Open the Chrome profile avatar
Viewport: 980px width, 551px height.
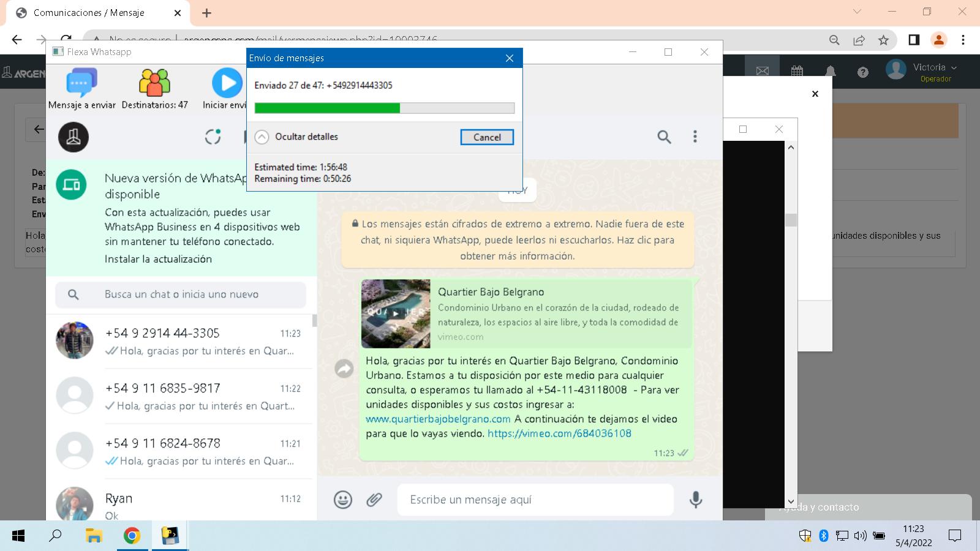point(938,40)
